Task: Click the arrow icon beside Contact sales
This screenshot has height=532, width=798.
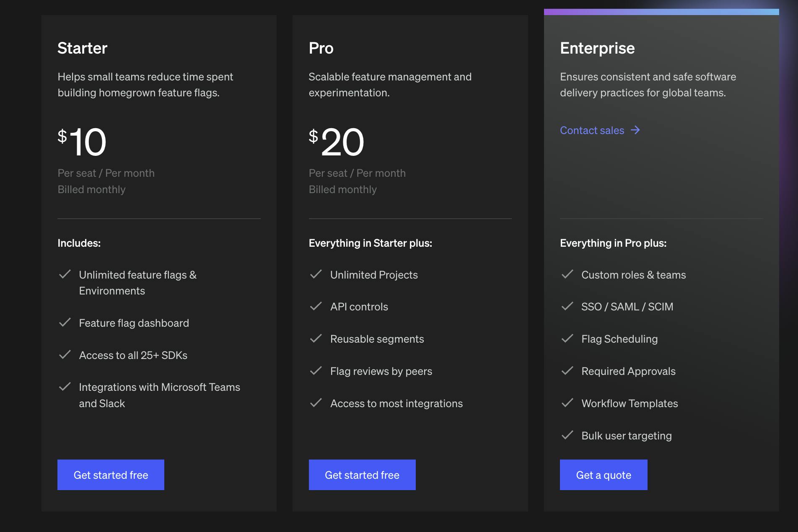Action: [635, 130]
